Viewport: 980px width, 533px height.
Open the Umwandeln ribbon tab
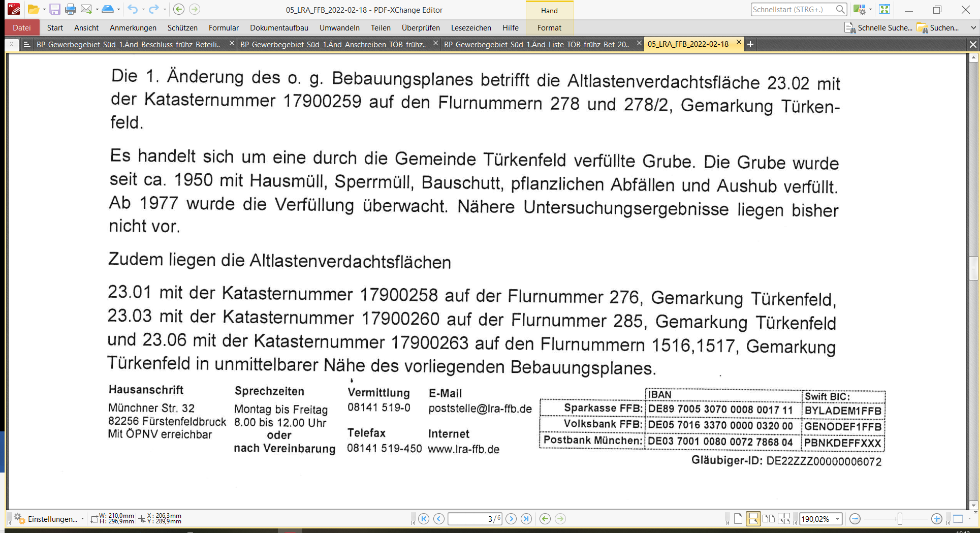[x=339, y=28]
